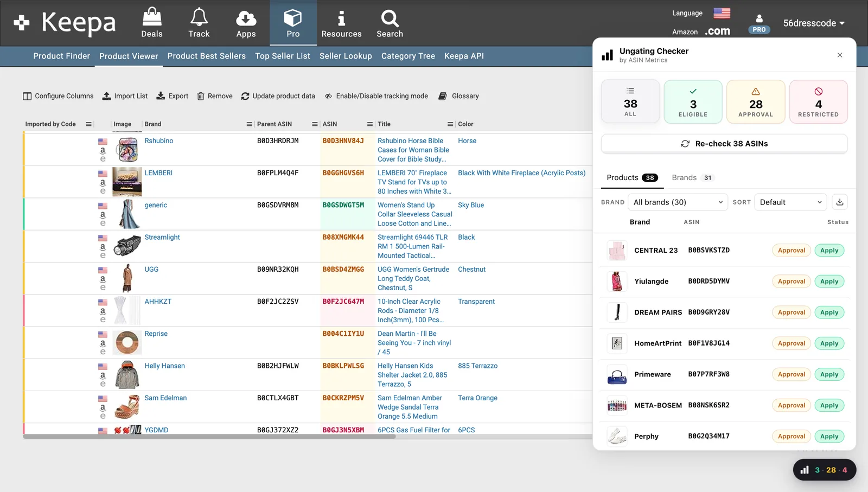The image size is (868, 492).
Task: Click Apply for HomeArtPrint
Action: click(829, 343)
